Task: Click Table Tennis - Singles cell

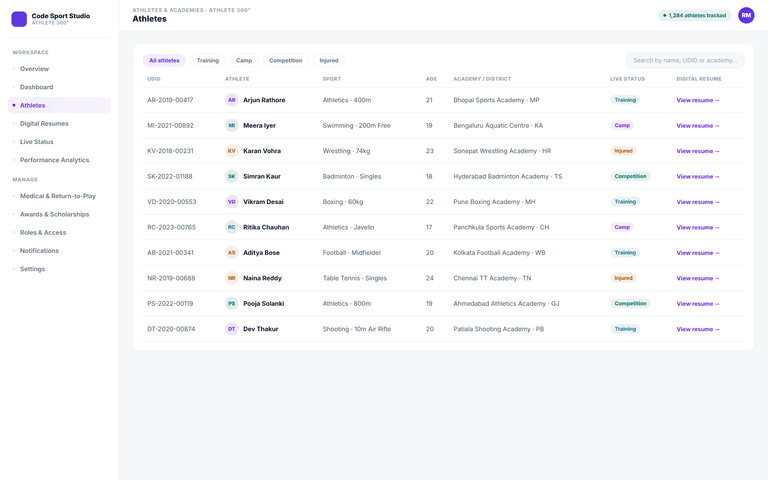Action: pyautogui.click(x=355, y=278)
